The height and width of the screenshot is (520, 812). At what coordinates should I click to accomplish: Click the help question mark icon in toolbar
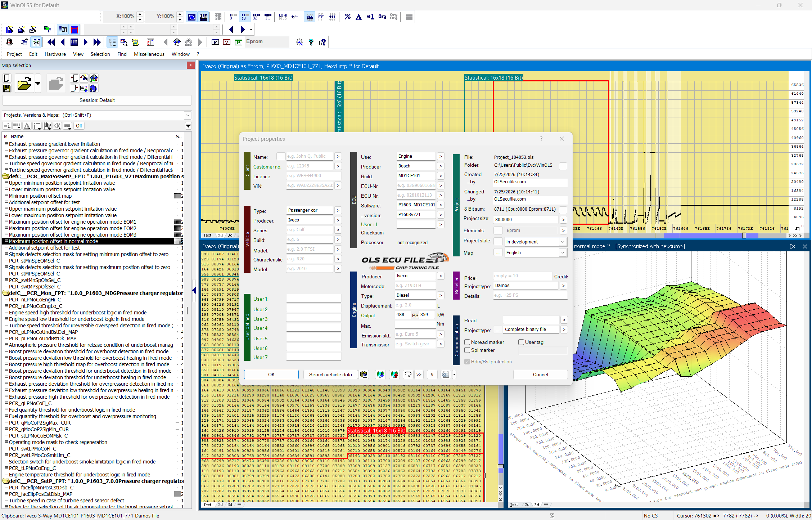(311, 42)
